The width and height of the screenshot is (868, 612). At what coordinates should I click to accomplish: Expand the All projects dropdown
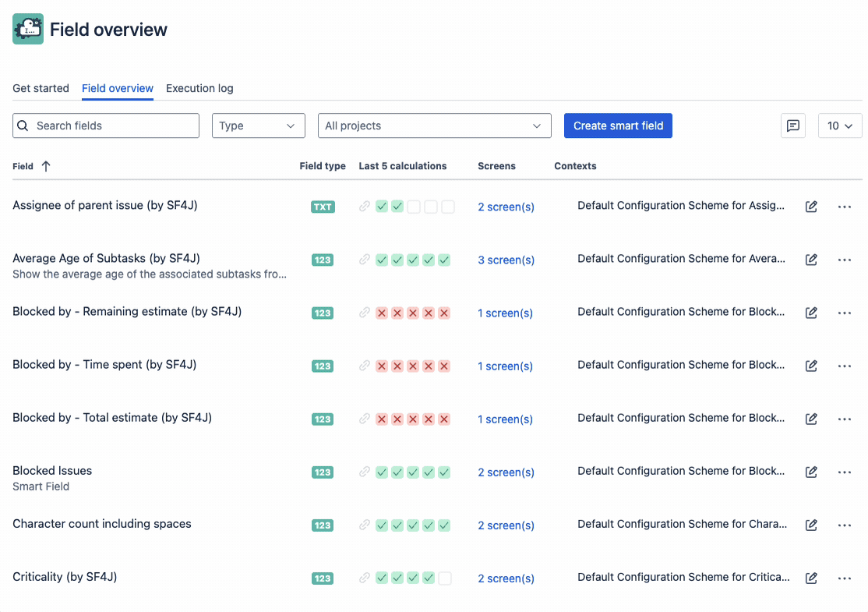[x=434, y=126]
